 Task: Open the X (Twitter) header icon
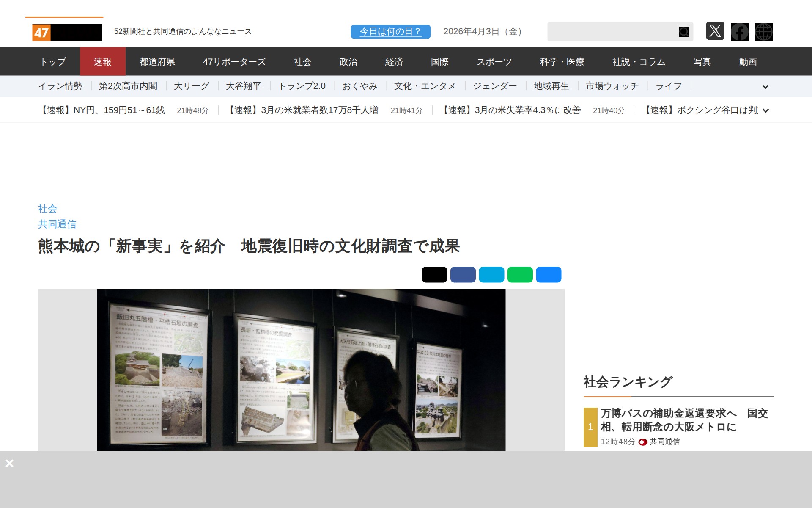click(x=715, y=31)
